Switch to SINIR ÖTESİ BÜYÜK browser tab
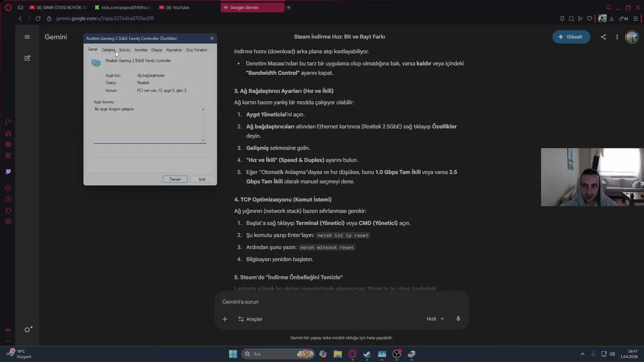This screenshot has height=362, width=644. [58, 8]
